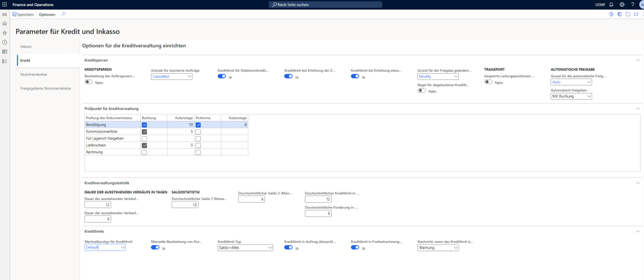Click the Nach Seite suchen search box
This screenshot has width=644, height=280.
click(x=325, y=5)
